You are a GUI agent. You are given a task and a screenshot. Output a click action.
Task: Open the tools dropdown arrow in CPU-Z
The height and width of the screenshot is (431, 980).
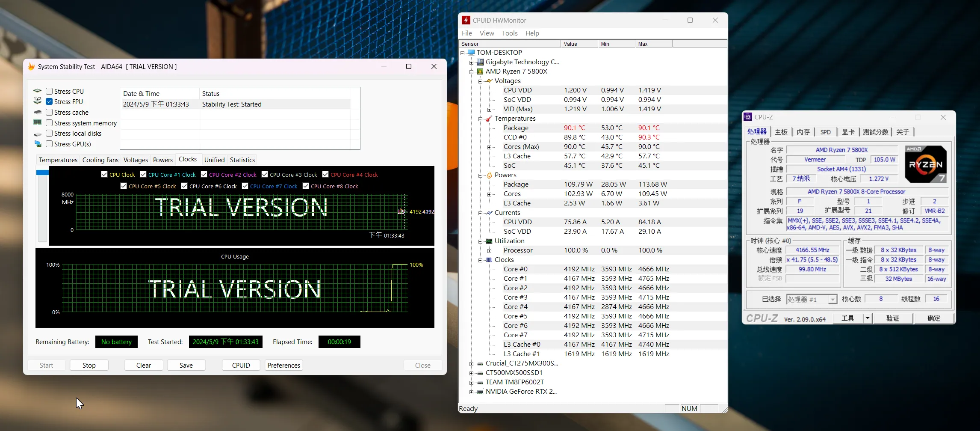(x=868, y=318)
